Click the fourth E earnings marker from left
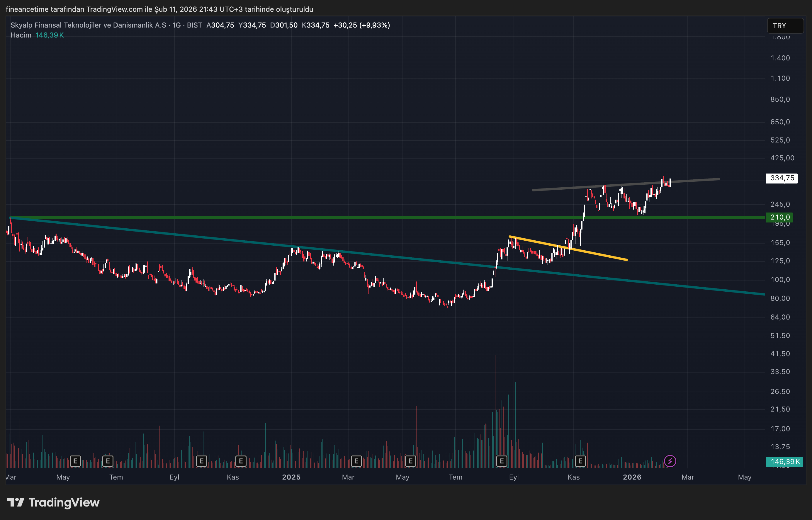The image size is (812, 520). click(241, 461)
